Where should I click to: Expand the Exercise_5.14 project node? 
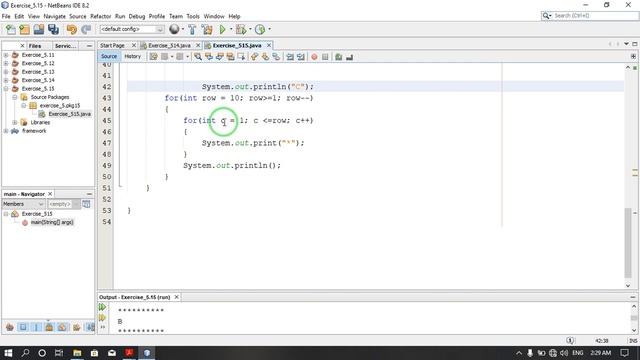[6, 80]
